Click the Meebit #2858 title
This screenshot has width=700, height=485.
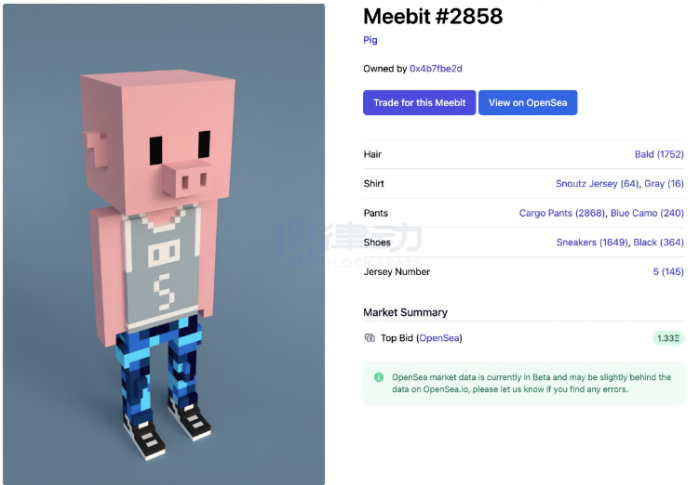point(433,17)
